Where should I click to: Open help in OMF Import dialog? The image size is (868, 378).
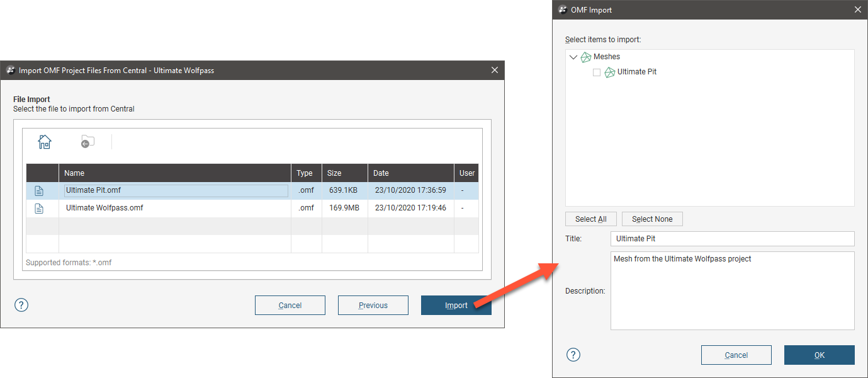pyautogui.click(x=573, y=355)
